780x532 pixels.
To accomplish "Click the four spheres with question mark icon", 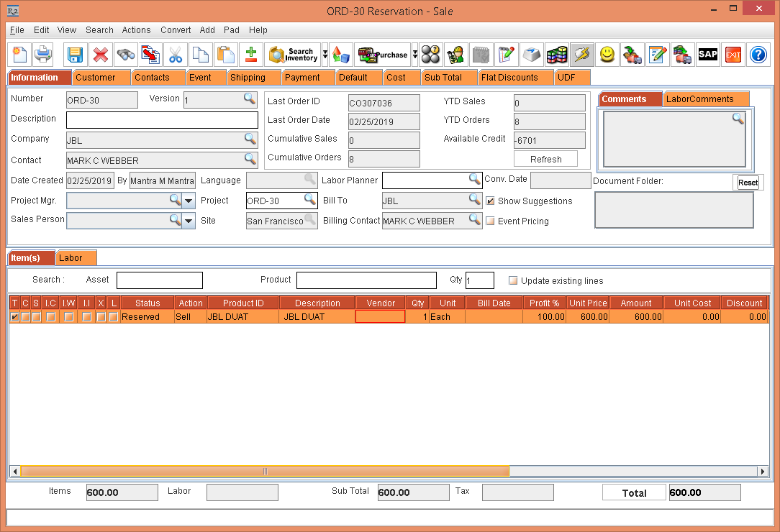I will point(431,54).
